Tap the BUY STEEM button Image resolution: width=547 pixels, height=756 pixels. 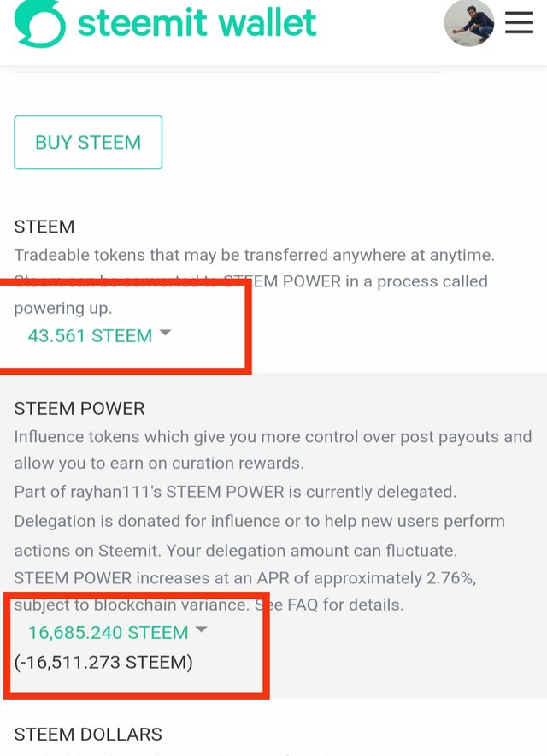88,142
